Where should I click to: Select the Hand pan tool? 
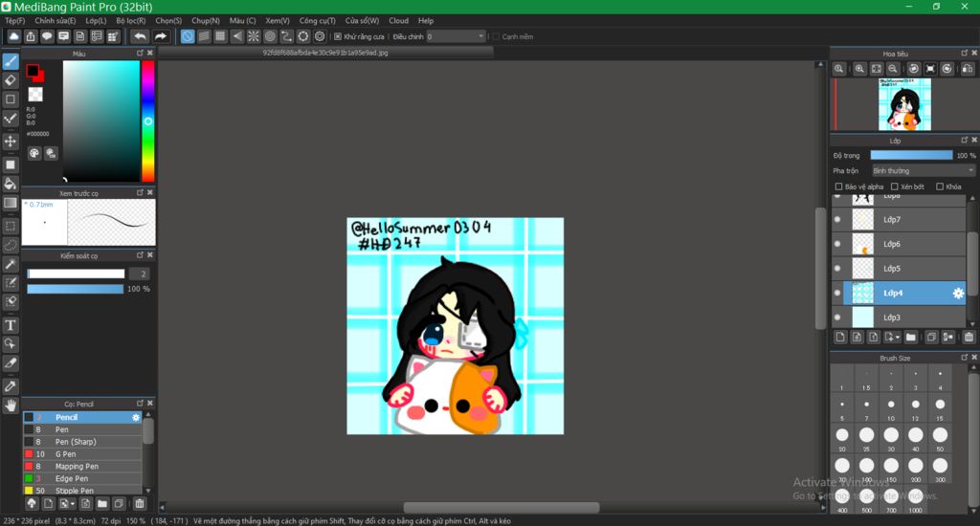11,405
